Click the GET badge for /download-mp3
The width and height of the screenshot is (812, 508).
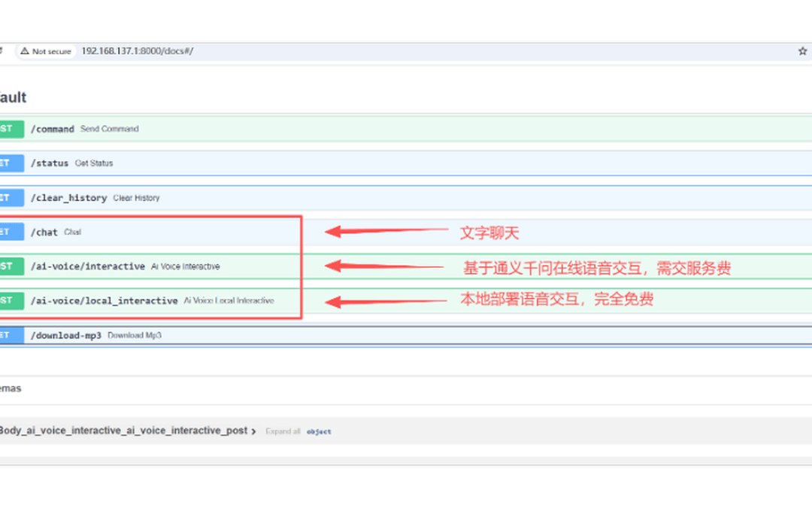click(x=11, y=336)
